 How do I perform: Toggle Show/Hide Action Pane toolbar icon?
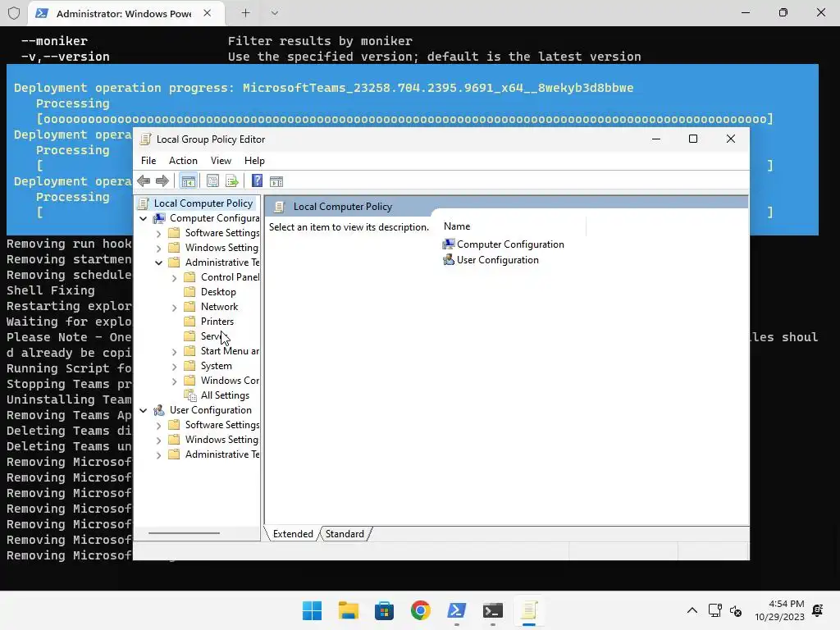coord(276,181)
